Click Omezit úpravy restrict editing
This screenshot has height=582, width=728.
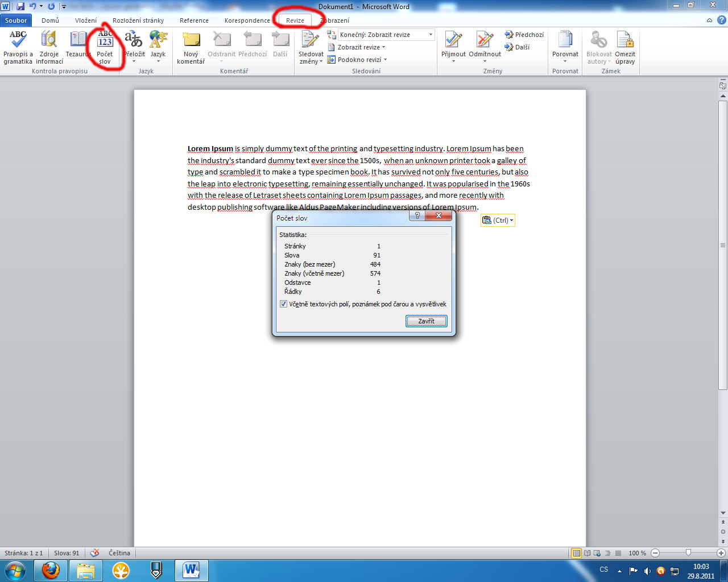pos(625,48)
